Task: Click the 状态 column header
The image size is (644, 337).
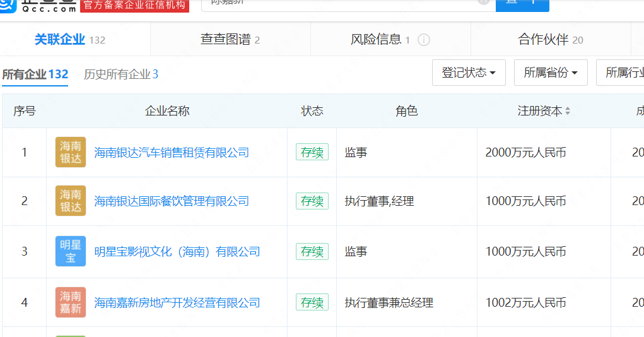Action: 312,111
